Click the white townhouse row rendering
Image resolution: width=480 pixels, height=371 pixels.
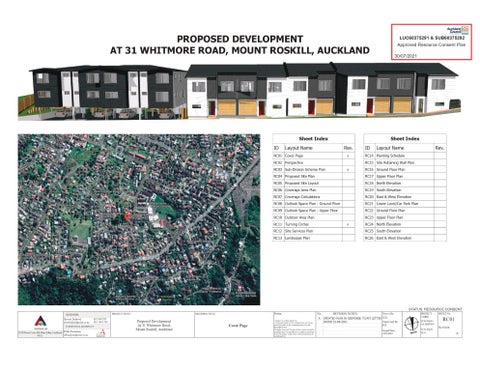(323, 90)
